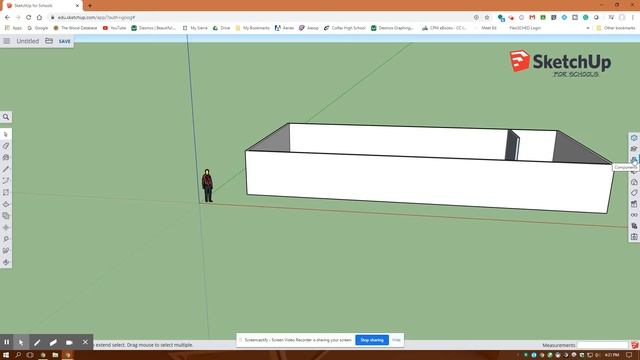Open the My Bookmarks folder

click(x=253, y=28)
